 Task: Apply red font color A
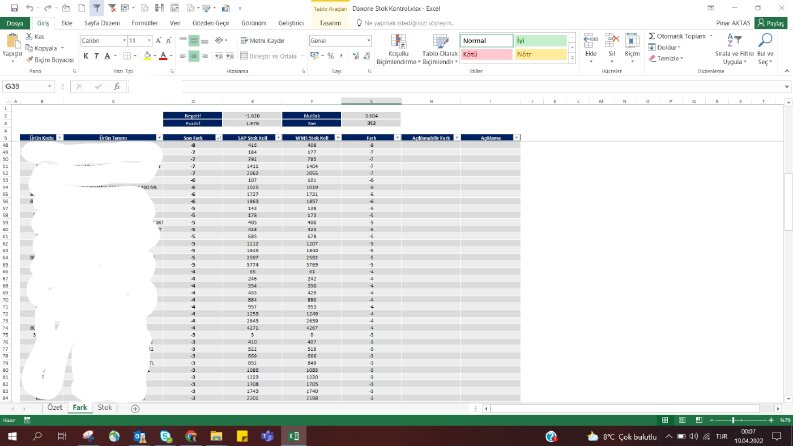pos(163,56)
